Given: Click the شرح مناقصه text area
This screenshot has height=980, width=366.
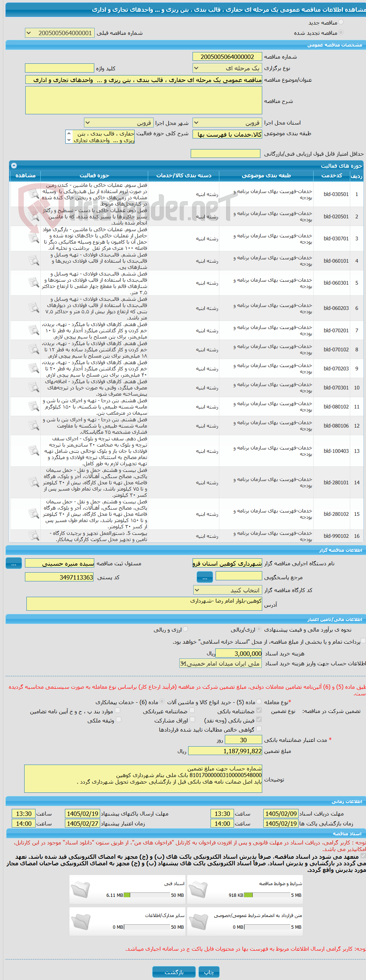Looking at the screenshot, I should [x=144, y=100].
